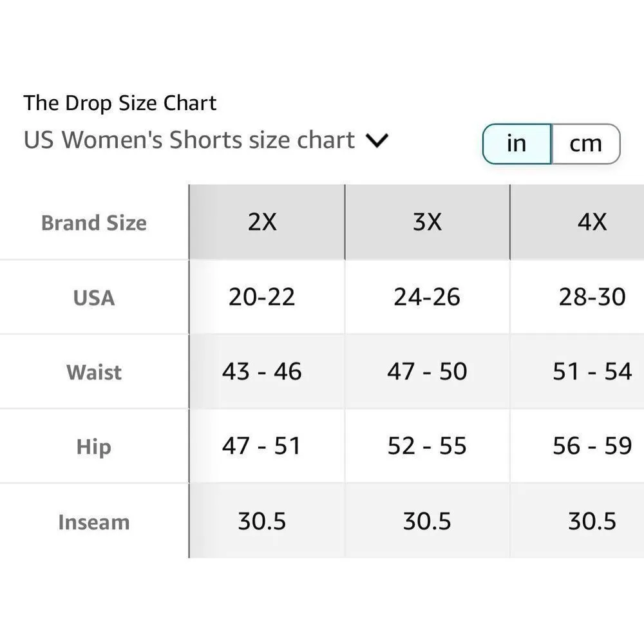This screenshot has height=644, width=644.
Task: Click the Waist row label
Action: tap(93, 372)
